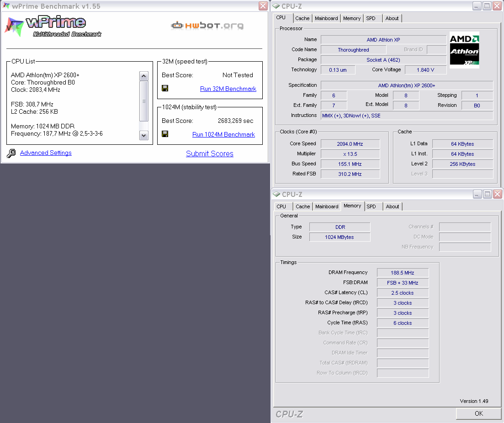This screenshot has height=423, width=504.
Task: Click the AMD Athlon XP logo image
Action: point(464,50)
